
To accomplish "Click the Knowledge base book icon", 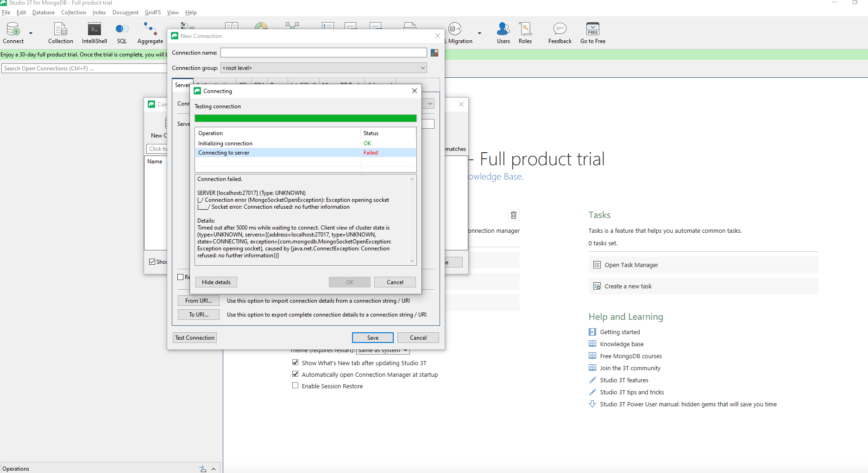I will (x=592, y=344).
